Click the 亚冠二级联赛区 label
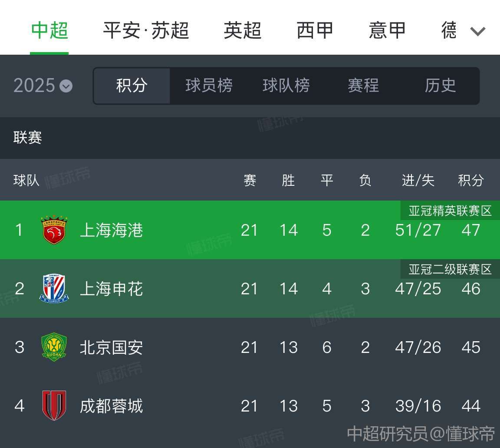The height and width of the screenshot is (448, 500). coord(450,270)
